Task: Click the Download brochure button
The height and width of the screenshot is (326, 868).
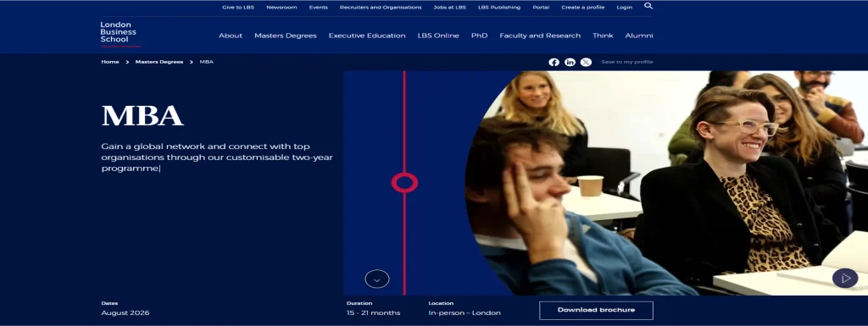Action: [596, 310]
